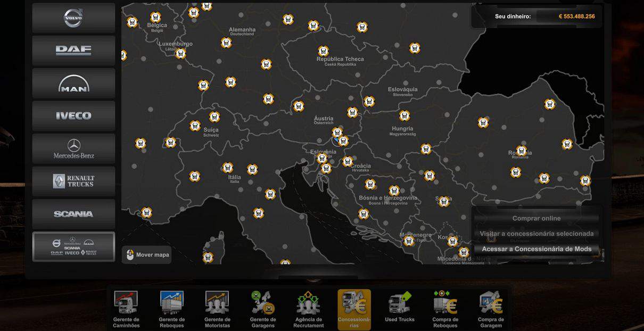Click Comprar online button
Screen dimensions: 644x331
(x=536, y=218)
